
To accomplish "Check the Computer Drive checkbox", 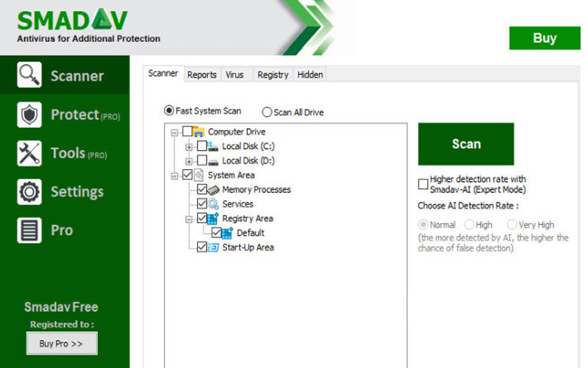I will [187, 132].
